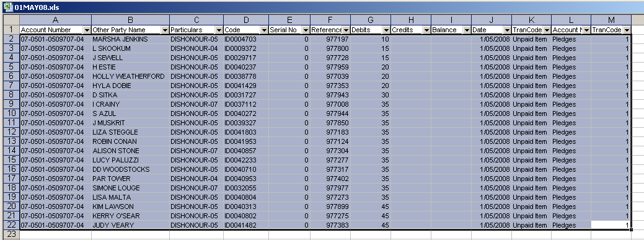Image resolution: width=644 pixels, height=240 pixels.
Task: Click the SIMONE LOUGE cell
Action: [x=131, y=188]
